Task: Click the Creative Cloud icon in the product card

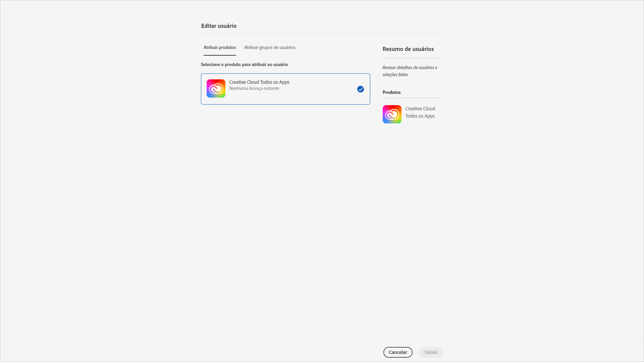Action: click(216, 88)
